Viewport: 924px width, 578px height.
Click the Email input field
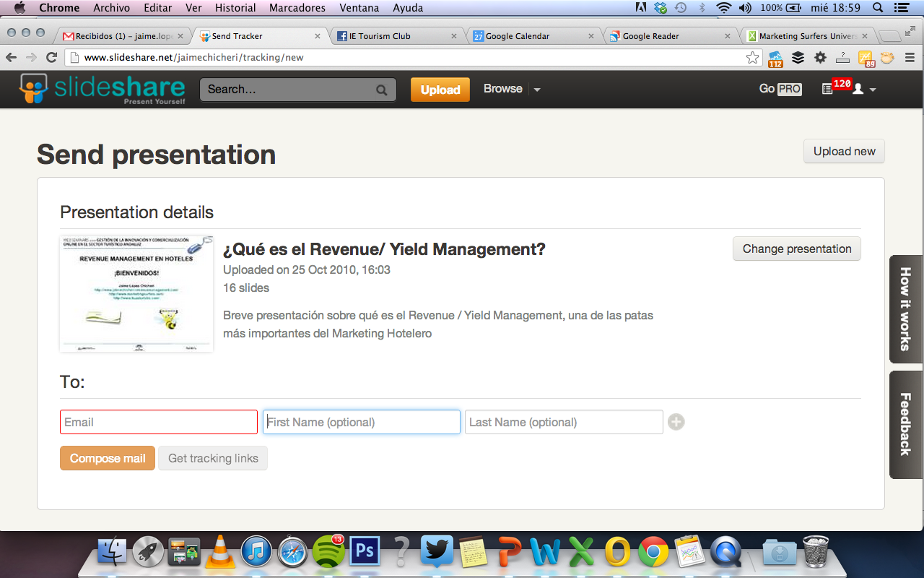[159, 422]
